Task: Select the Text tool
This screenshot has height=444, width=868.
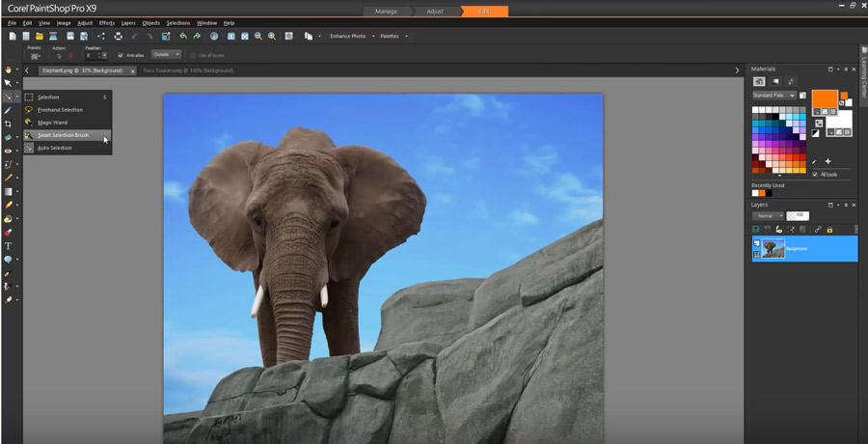Action: pos(8,246)
